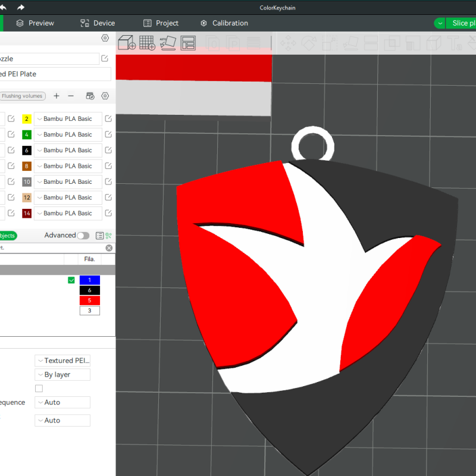Click the AMS filament sync icon
This screenshot has height=476, width=476.
point(90,96)
